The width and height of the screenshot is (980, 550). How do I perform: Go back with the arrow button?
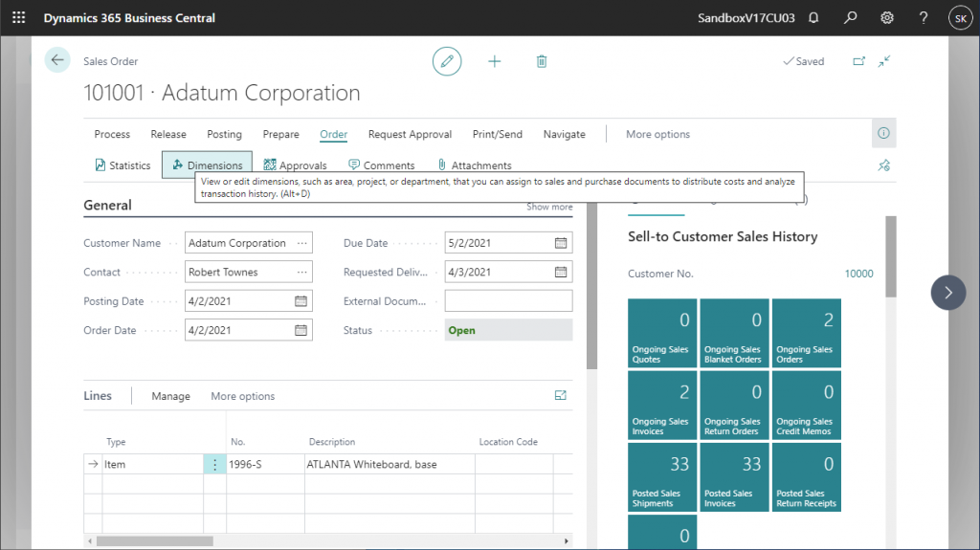tap(57, 60)
